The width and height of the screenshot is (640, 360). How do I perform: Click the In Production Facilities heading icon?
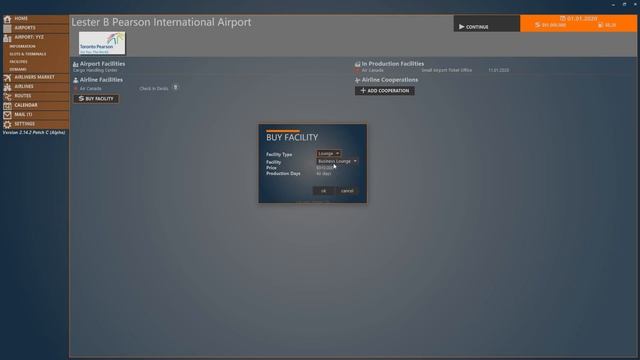coord(358,64)
